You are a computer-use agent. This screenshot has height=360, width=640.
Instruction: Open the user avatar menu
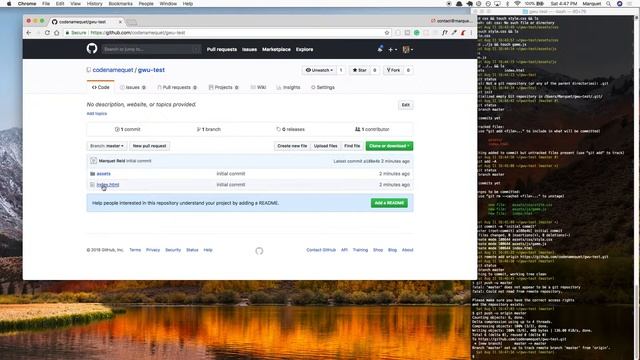pyautogui.click(x=407, y=49)
